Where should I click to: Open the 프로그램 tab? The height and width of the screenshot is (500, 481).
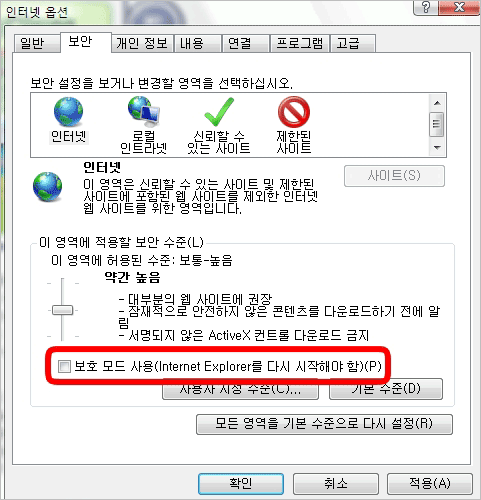(x=300, y=43)
